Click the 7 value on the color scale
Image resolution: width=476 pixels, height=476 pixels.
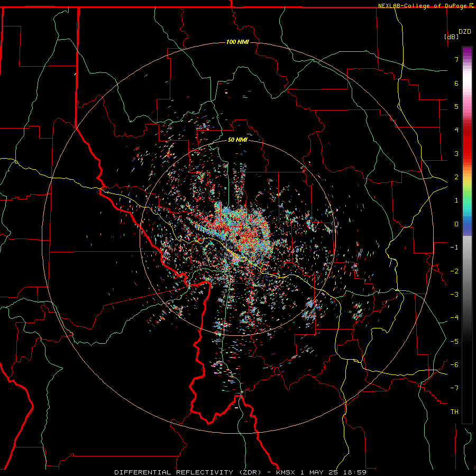[x=456, y=59]
